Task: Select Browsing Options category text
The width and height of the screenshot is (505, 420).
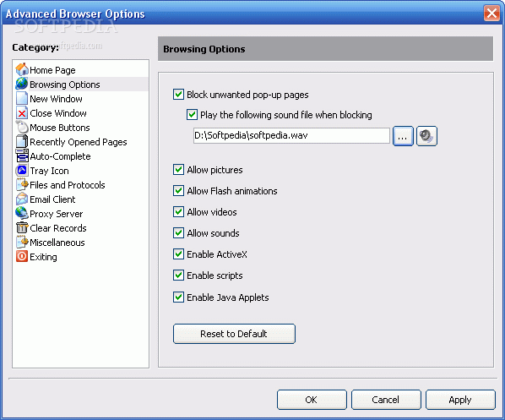Action: 65,85
